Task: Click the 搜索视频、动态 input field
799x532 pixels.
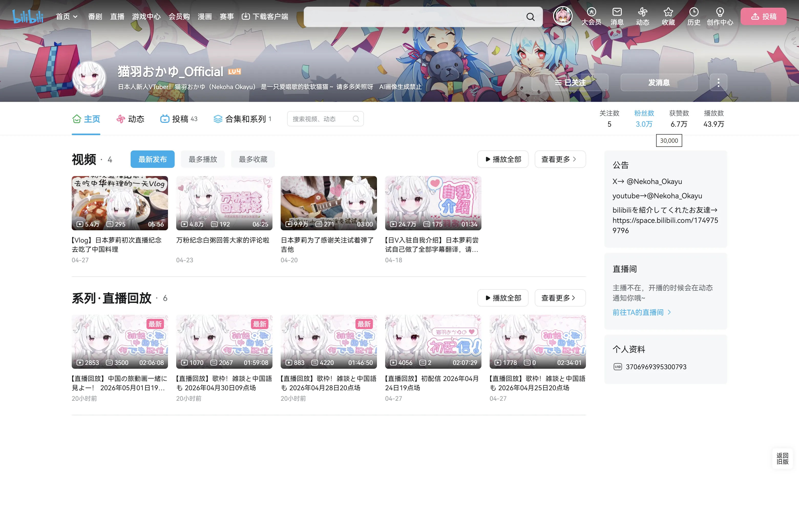Action: click(325, 119)
